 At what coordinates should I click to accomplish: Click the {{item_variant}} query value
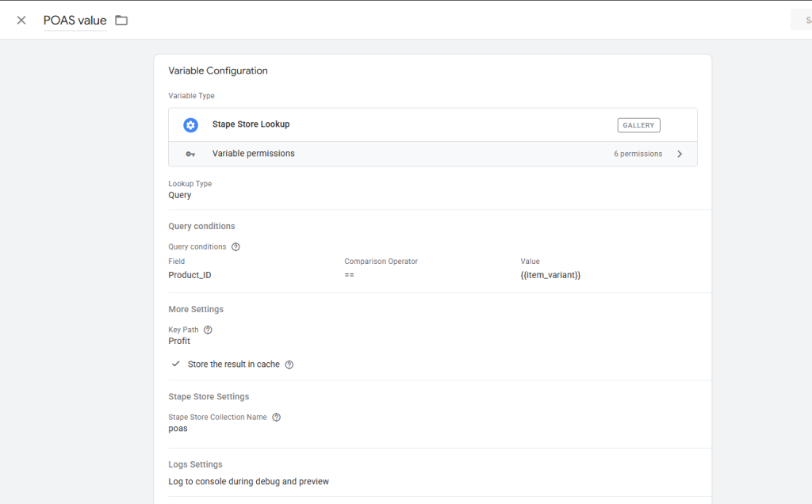click(550, 275)
